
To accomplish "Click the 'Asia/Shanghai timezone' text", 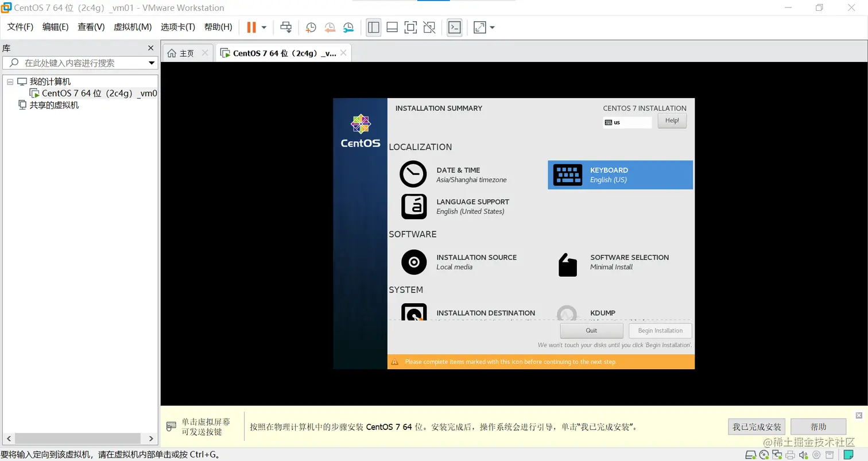I will [x=471, y=180].
